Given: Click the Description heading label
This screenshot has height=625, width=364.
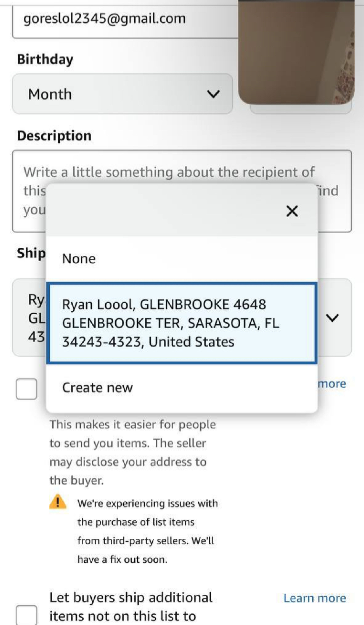Looking at the screenshot, I should (x=54, y=136).
